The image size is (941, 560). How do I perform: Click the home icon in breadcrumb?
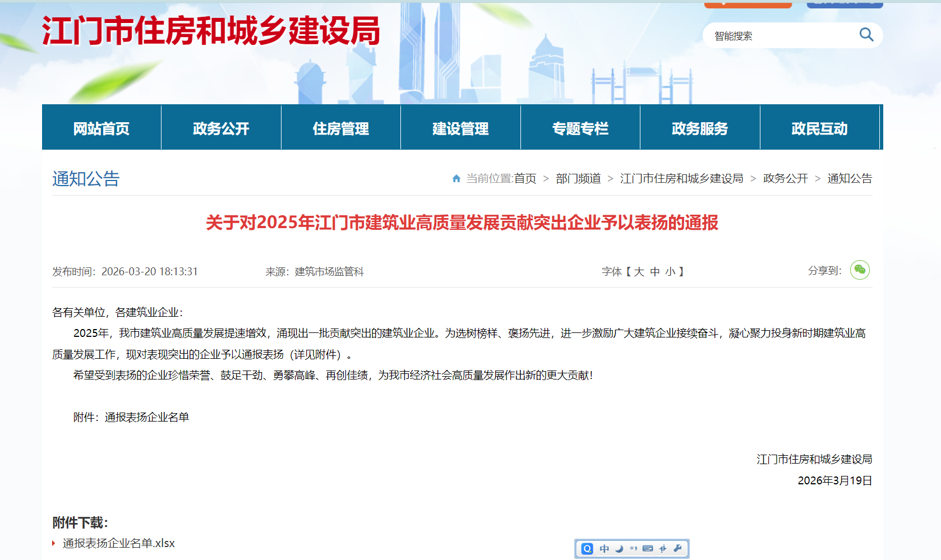click(456, 179)
